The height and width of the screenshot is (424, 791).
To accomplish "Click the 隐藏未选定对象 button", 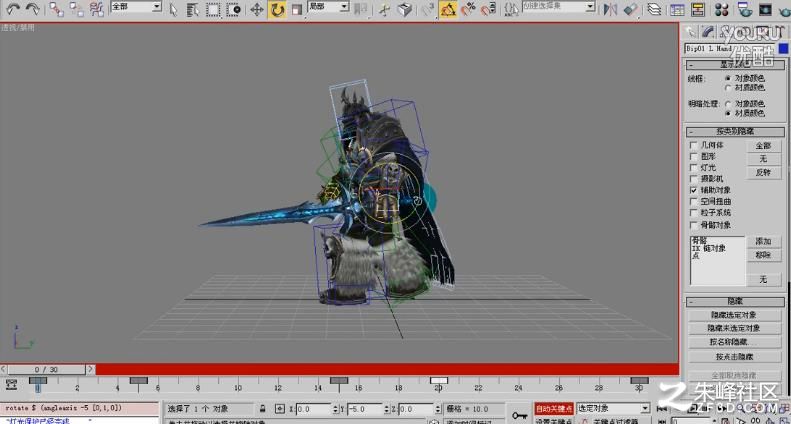I will pos(734,328).
